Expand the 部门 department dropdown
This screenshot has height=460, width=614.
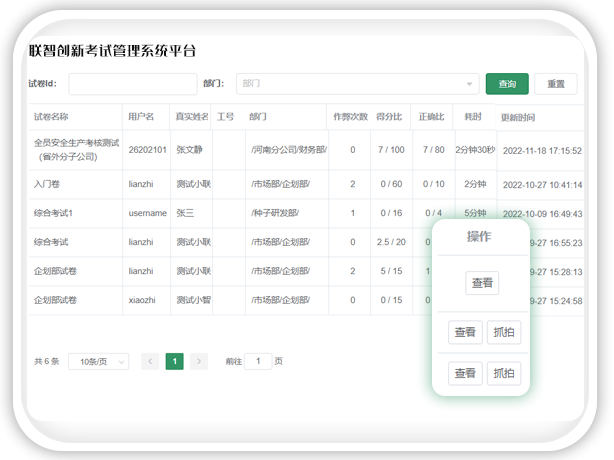pos(356,84)
